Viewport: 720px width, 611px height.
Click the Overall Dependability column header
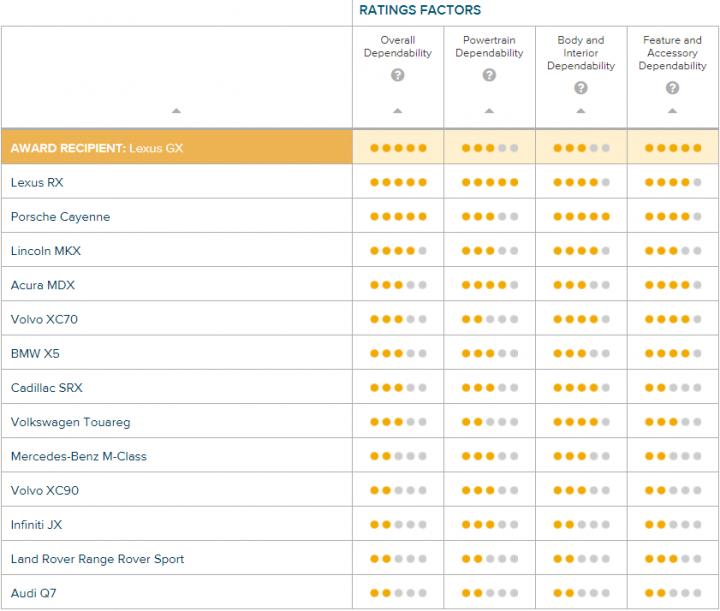pos(398,46)
